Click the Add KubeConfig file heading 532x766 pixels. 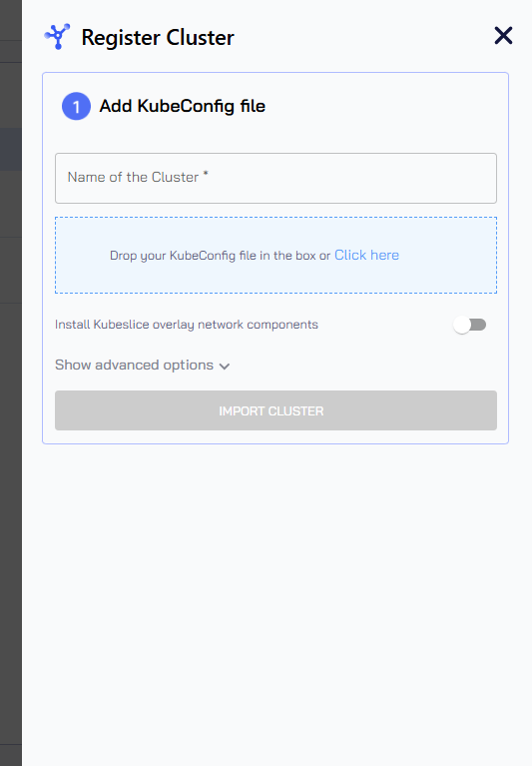(182, 106)
